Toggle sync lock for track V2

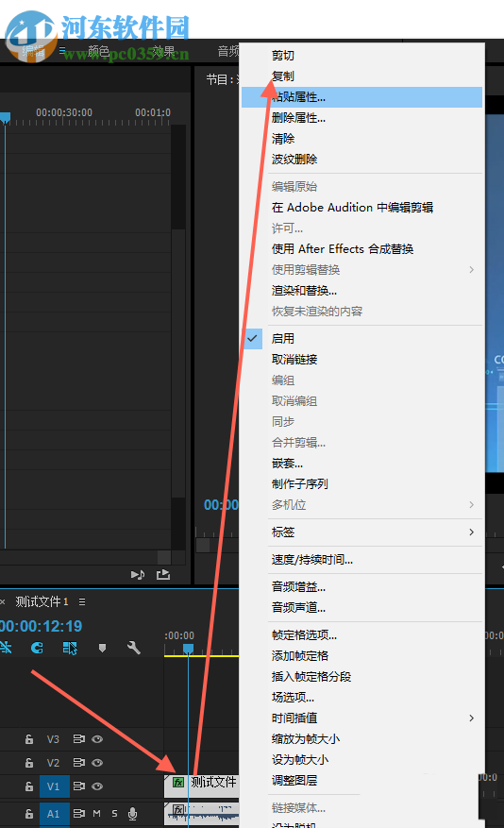click(x=79, y=763)
